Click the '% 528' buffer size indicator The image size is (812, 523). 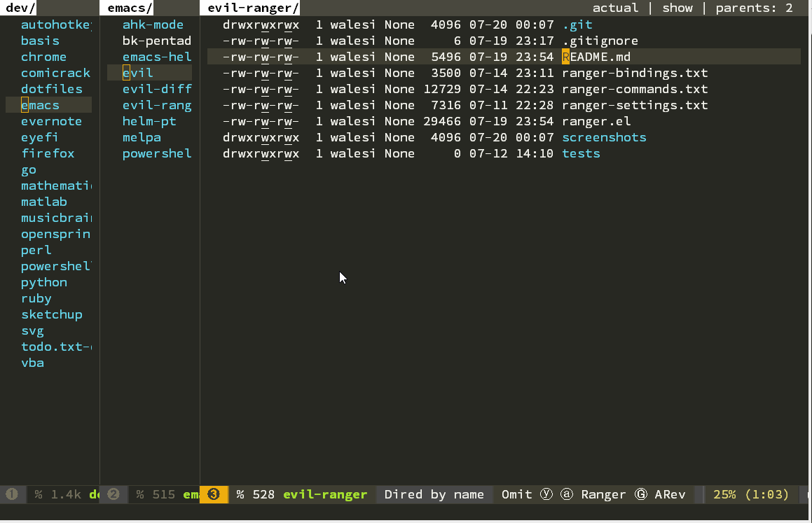pyautogui.click(x=255, y=494)
